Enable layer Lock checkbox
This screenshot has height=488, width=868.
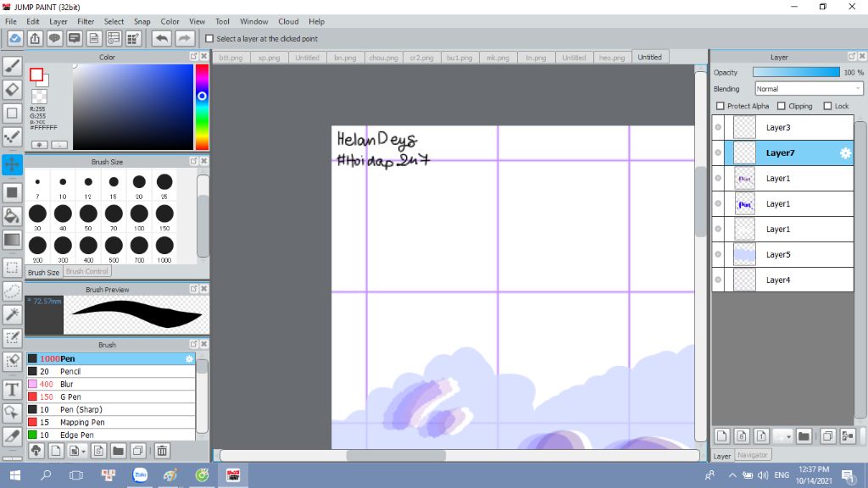pyautogui.click(x=827, y=106)
